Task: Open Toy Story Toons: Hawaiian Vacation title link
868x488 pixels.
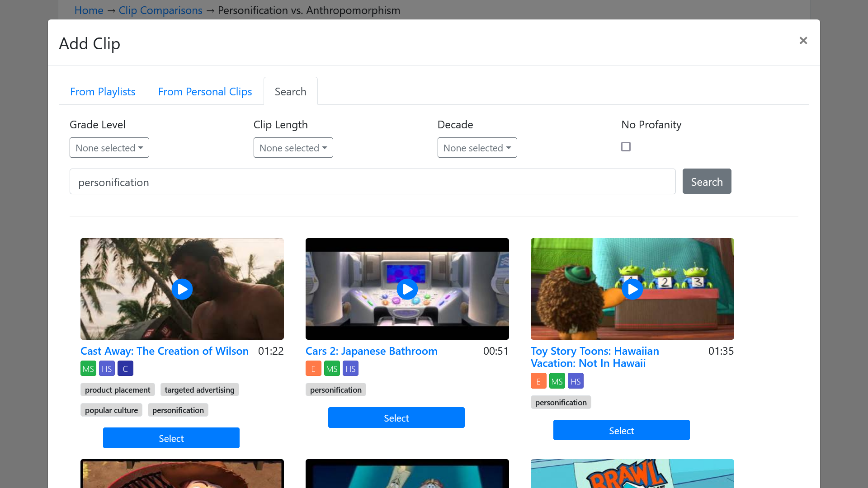Action: (x=595, y=357)
